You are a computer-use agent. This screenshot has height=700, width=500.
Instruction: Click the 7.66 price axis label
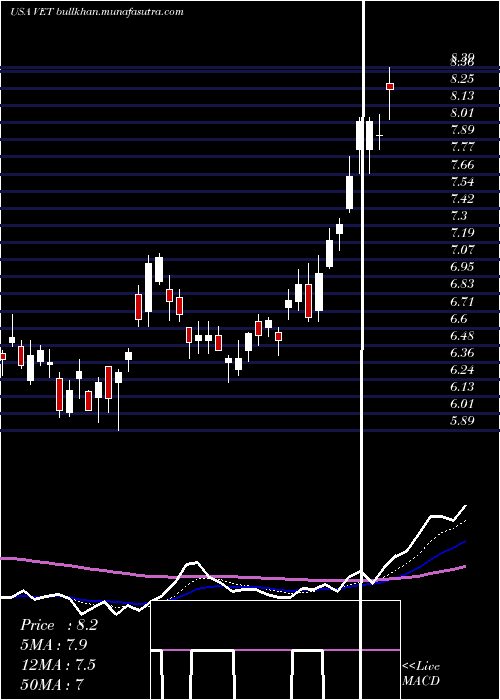point(462,165)
